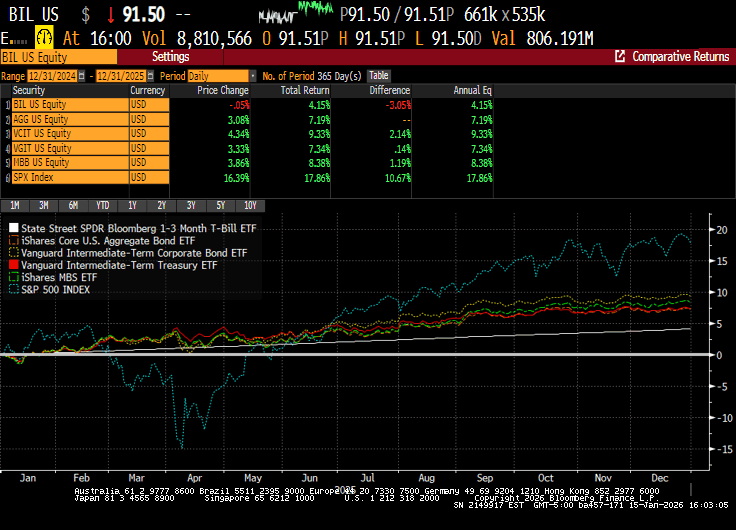This screenshot has height=530, width=736.
Task: Select the 6M range tab
Action: (73, 206)
